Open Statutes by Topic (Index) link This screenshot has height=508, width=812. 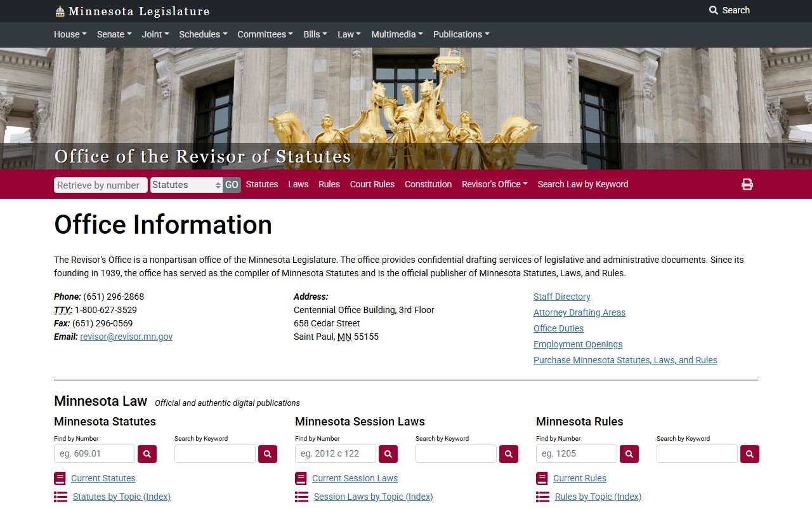pyautogui.click(x=122, y=497)
